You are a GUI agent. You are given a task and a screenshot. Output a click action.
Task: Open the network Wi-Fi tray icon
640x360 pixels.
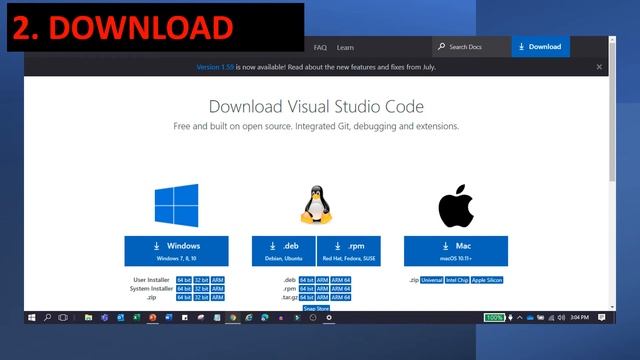pyautogui.click(x=551, y=318)
